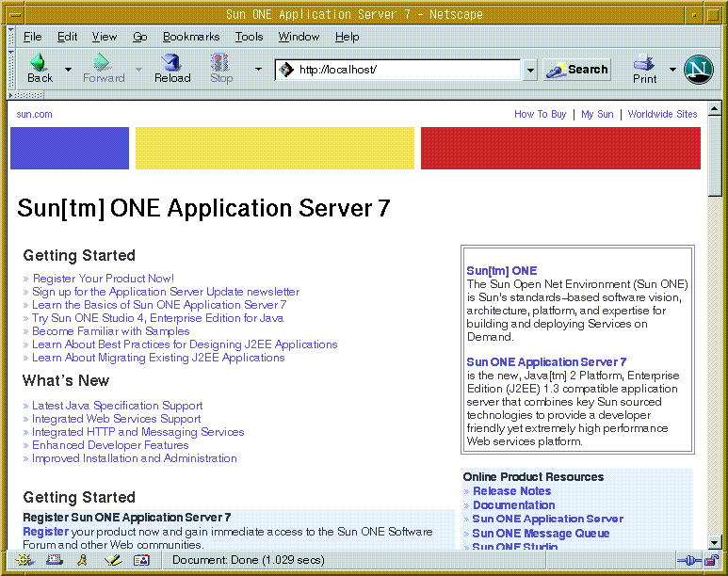
Task: Click the Search button
Action: (x=577, y=70)
